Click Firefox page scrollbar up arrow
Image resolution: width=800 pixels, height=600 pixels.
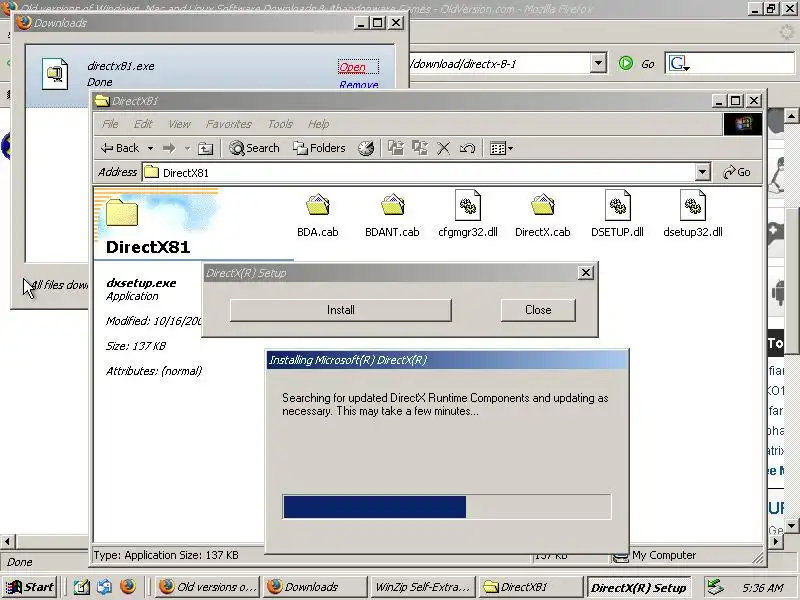[791, 116]
